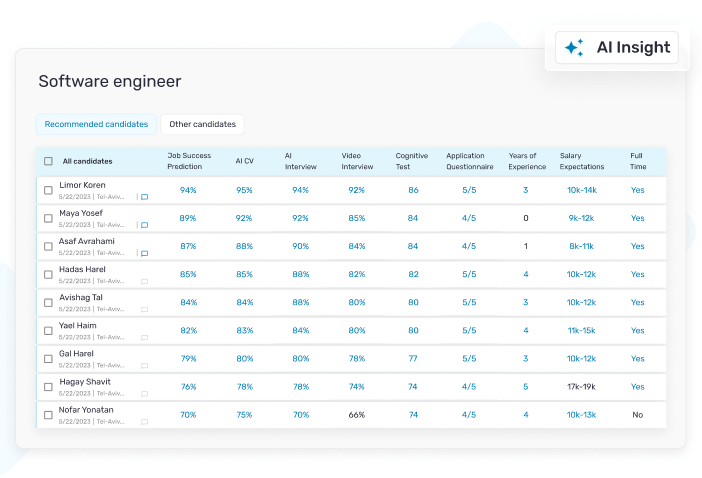This screenshot has height=478, width=702.
Task: Open candidate name Hadas Harel
Action: [82, 269]
